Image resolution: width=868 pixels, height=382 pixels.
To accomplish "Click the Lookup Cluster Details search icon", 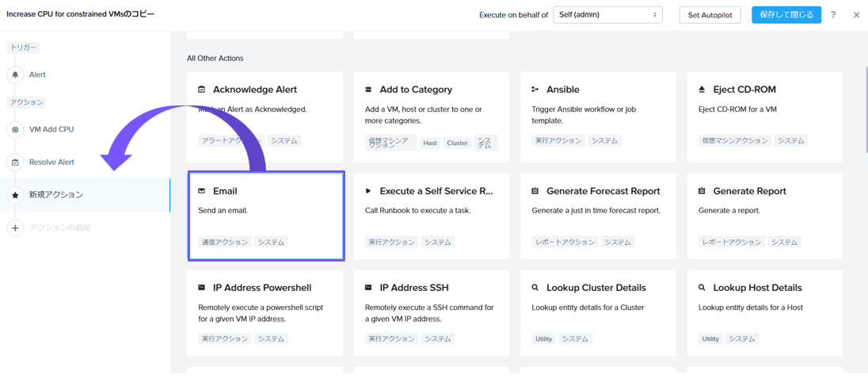I will (535, 288).
